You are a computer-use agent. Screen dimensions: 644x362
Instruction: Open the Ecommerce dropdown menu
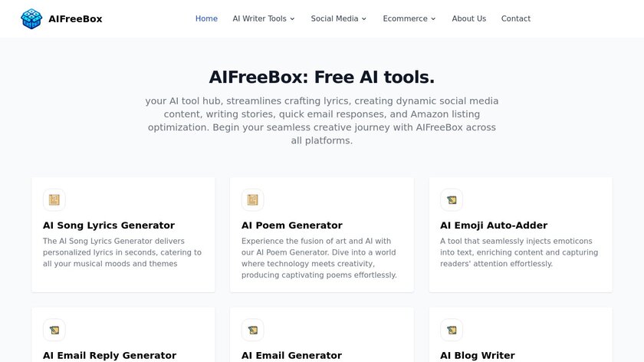tap(409, 18)
